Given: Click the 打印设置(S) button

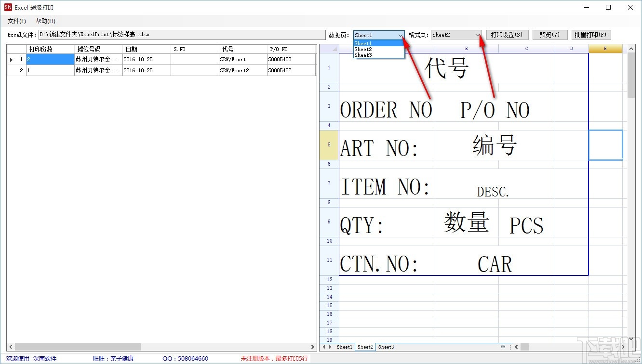Looking at the screenshot, I should (x=507, y=35).
